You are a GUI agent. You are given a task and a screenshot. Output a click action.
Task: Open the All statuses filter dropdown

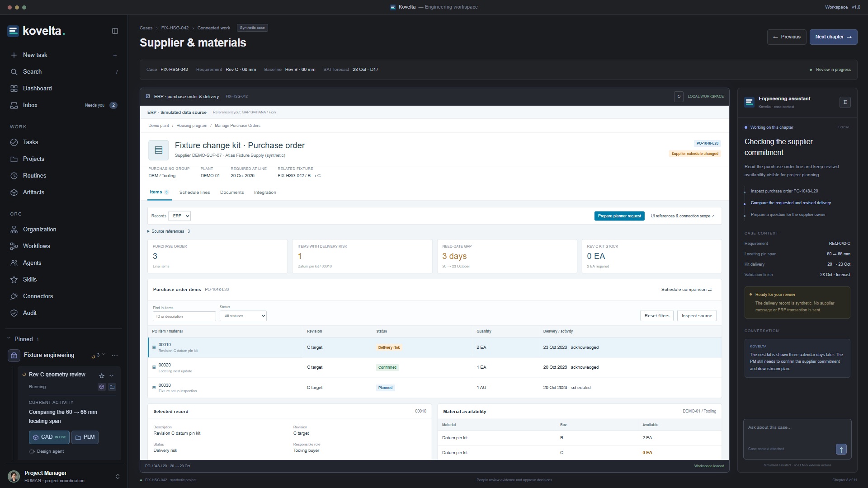(243, 316)
